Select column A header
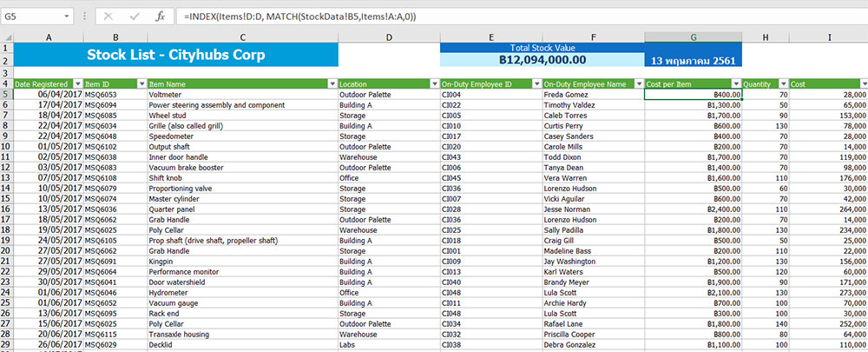 pyautogui.click(x=49, y=37)
